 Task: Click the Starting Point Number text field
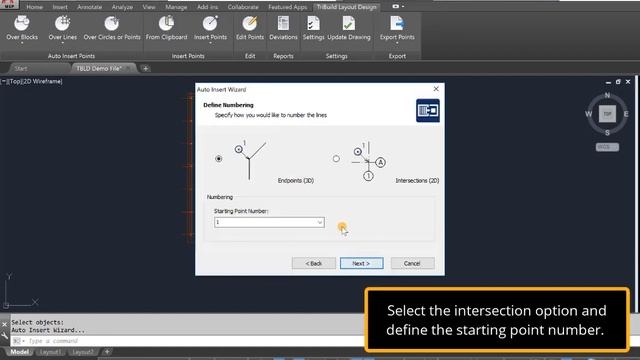tap(265, 222)
